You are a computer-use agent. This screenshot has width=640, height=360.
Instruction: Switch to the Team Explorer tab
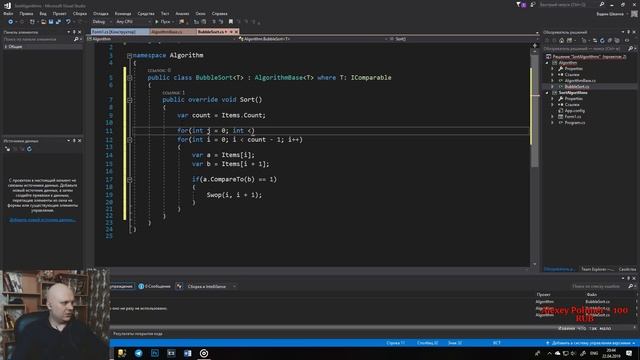[x=597, y=269]
